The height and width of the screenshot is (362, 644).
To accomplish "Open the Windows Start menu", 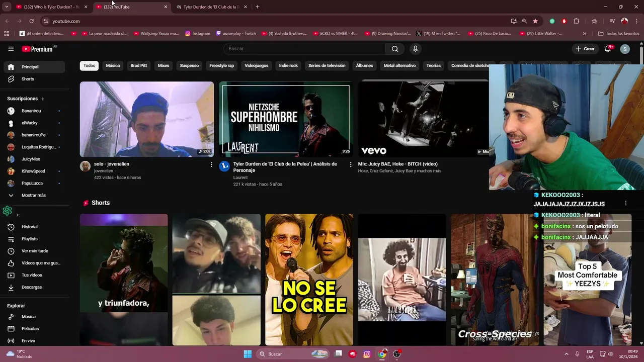I will coord(248,354).
